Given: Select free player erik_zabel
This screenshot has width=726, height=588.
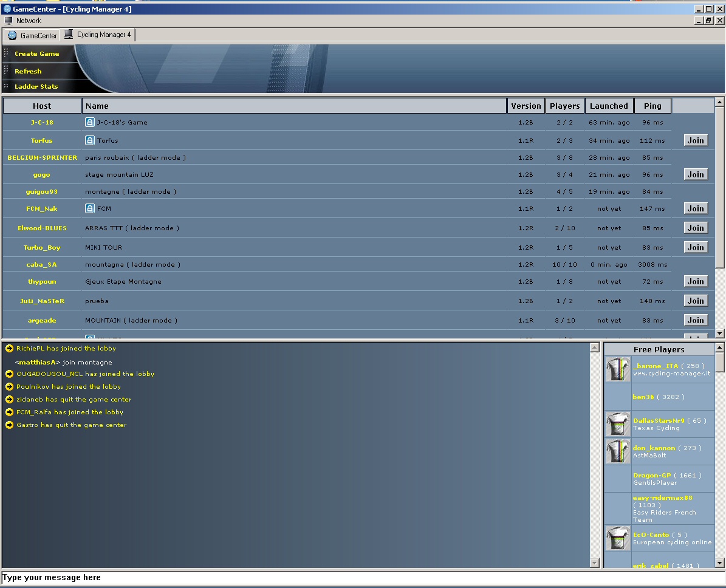Looking at the screenshot, I should tap(651, 566).
